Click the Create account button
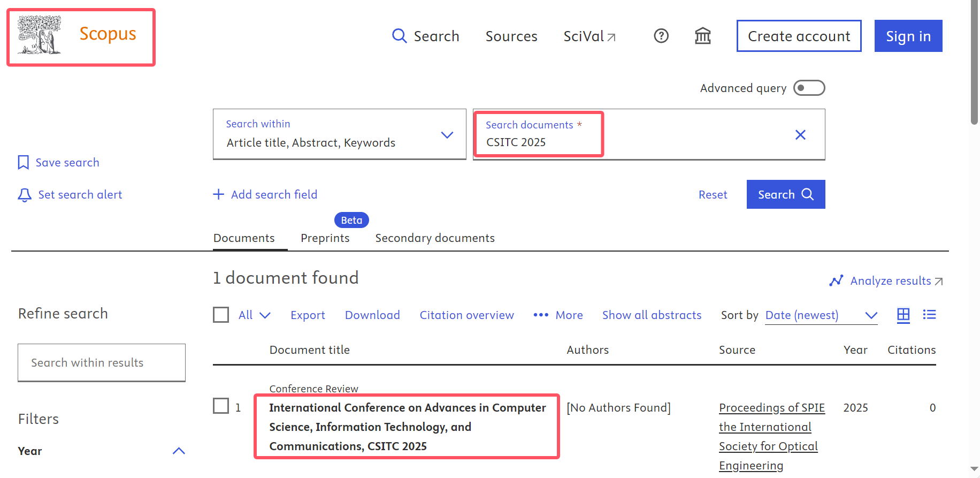The image size is (980, 478). coord(799,36)
